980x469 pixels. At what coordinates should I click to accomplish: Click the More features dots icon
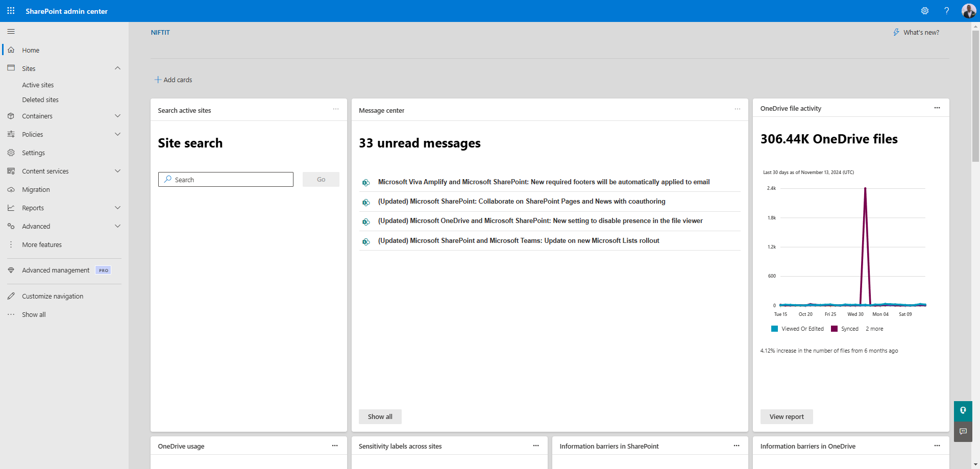pyautogui.click(x=11, y=244)
